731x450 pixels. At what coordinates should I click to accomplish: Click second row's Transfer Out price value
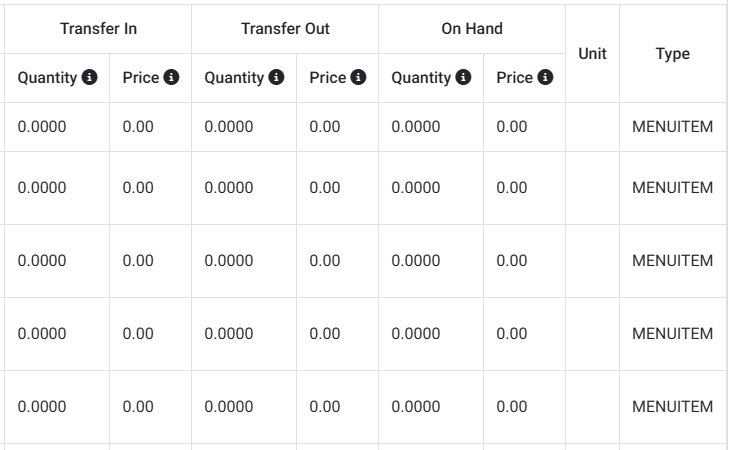[325, 188]
